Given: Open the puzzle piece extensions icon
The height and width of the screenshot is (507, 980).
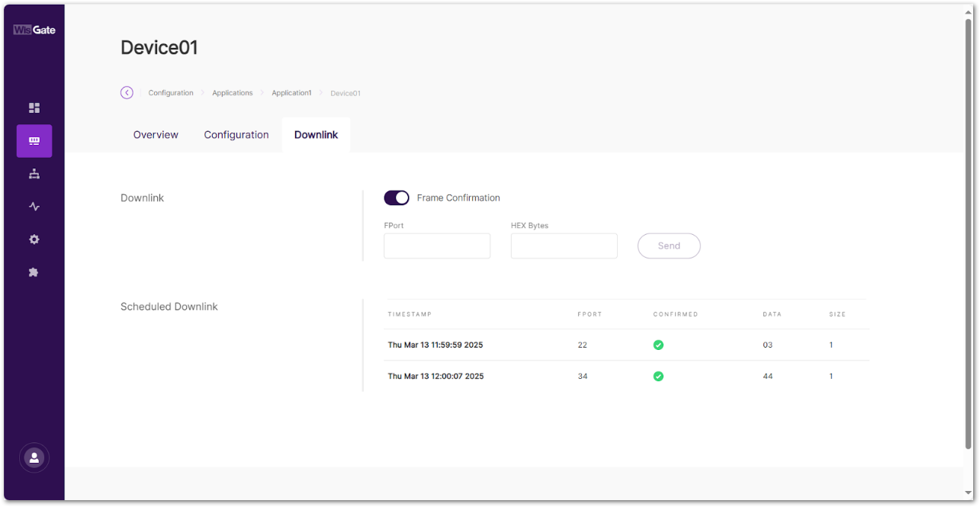Looking at the screenshot, I should pos(34,272).
